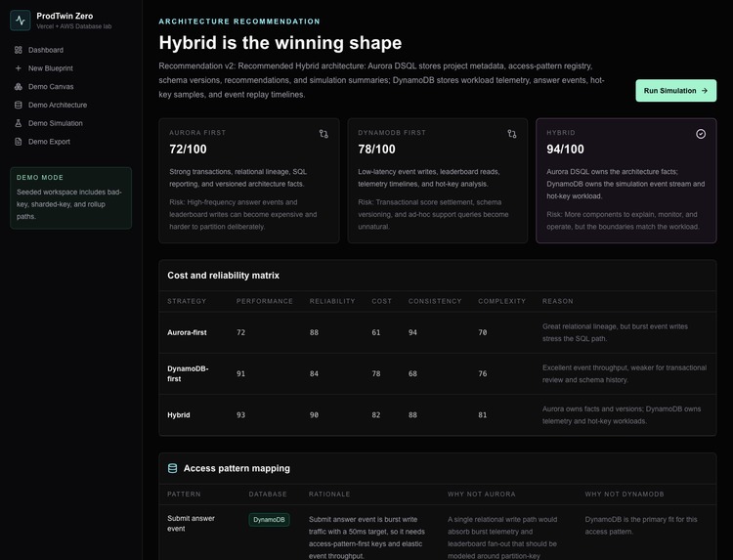Click the arrow icon in Run Simulation button
Screen dimensions: 733x560
705,91
